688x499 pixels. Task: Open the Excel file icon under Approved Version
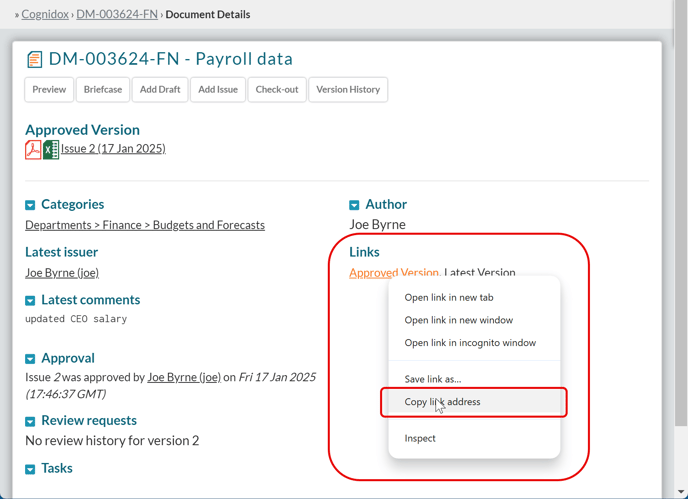pos(50,149)
